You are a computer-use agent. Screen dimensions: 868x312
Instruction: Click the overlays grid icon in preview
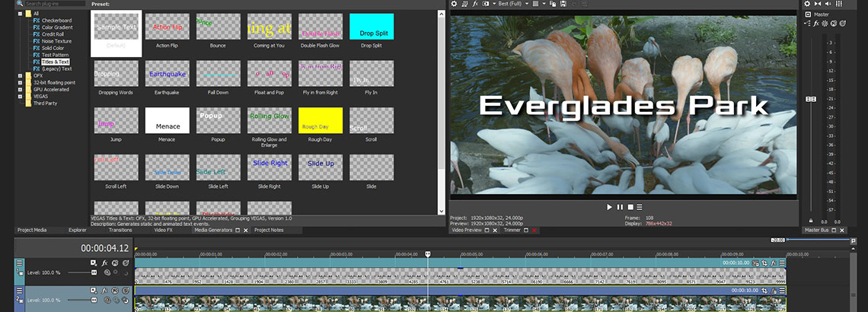[x=536, y=3]
